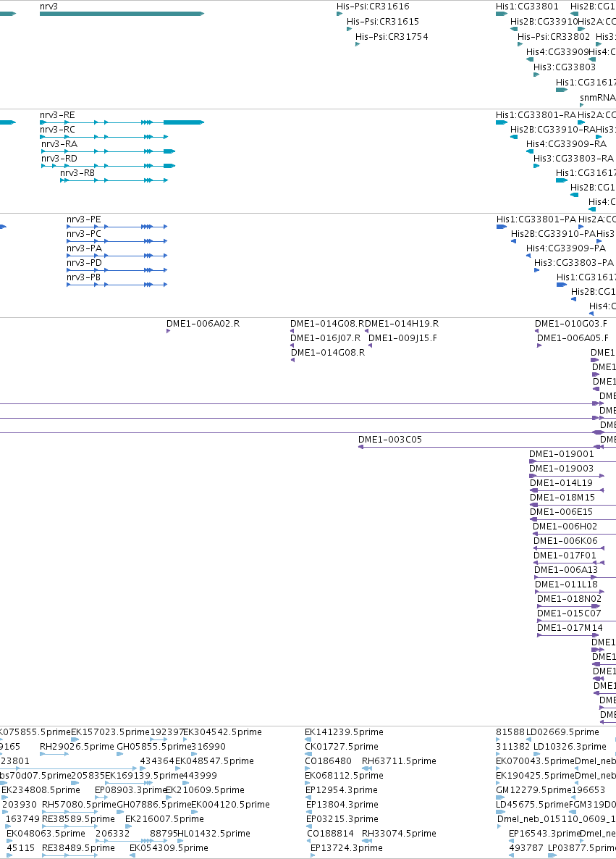
Task: Open the EK068112.5prime EST label
Action: coord(344,776)
